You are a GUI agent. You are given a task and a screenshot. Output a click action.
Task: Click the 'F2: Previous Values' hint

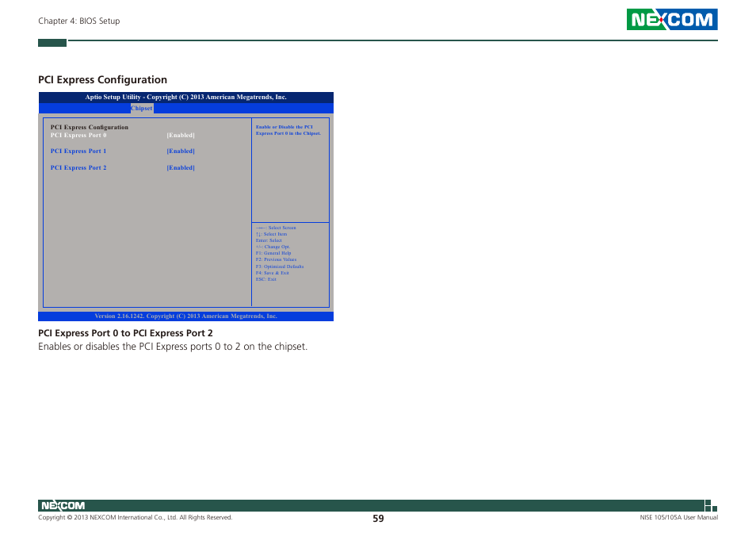coord(277,259)
